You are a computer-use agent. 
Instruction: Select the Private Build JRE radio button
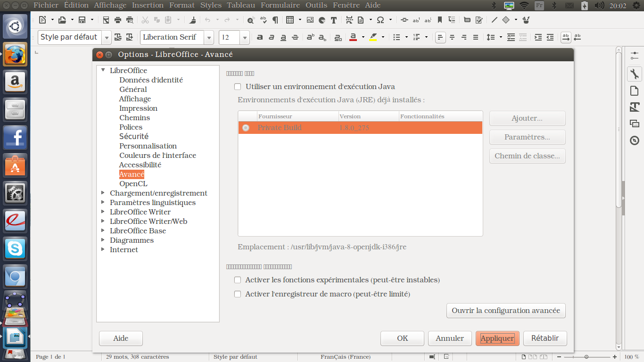pos(246,128)
